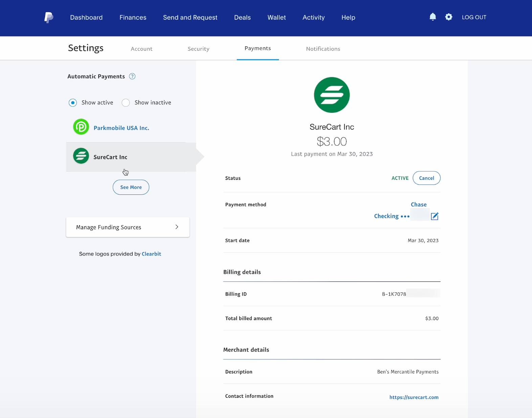532x418 pixels.
Task: Click the large SureCart logo in details panel
Action: pos(332,95)
